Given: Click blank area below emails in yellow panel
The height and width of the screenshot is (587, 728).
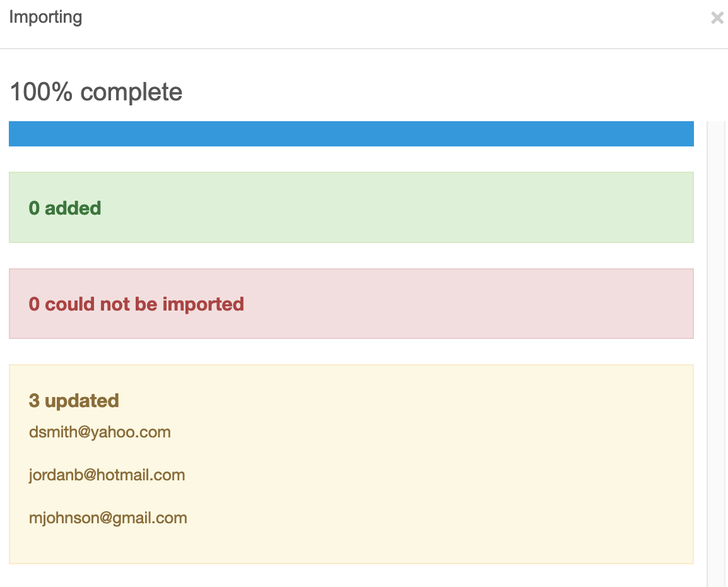Looking at the screenshot, I should (351, 547).
